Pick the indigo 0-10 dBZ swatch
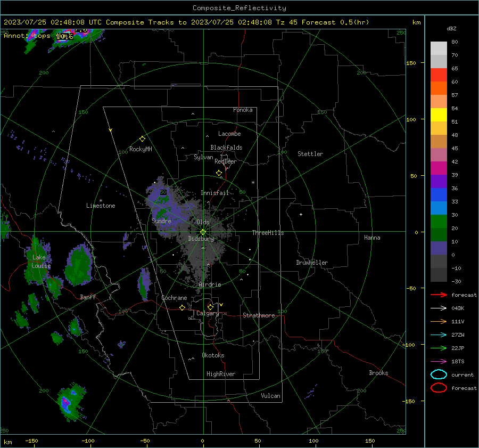This screenshot has height=448, width=479. [x=439, y=248]
